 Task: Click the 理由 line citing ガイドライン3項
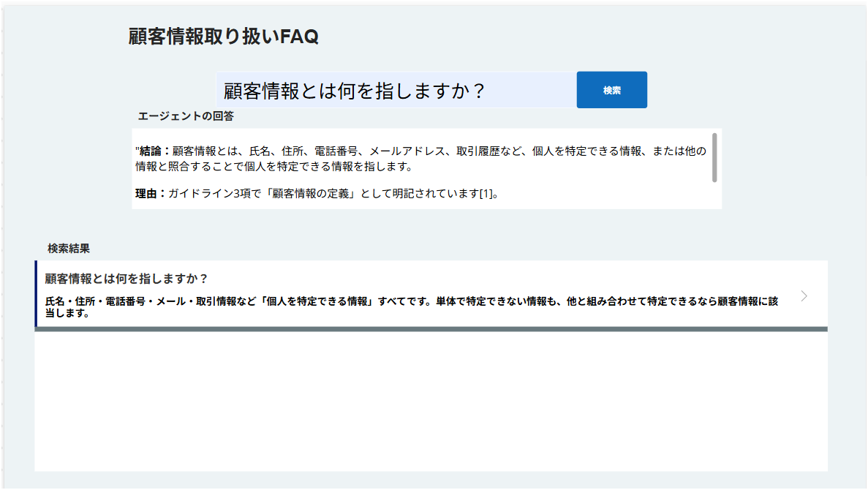click(x=317, y=193)
